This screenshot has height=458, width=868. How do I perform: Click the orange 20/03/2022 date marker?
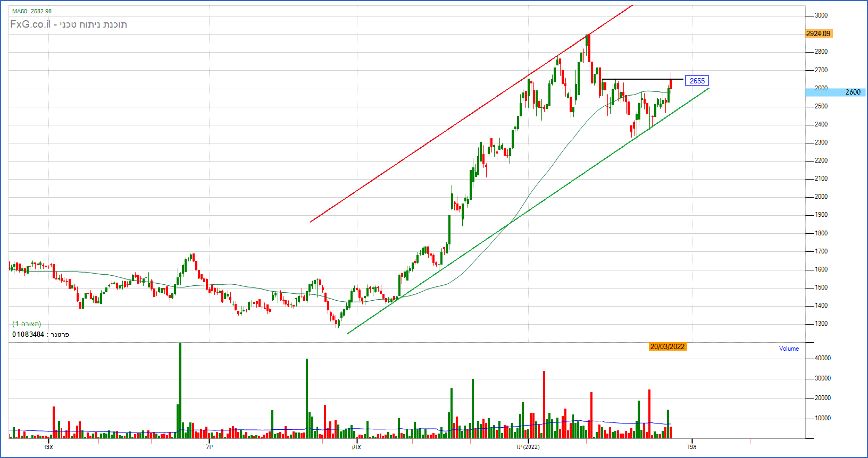coord(667,346)
